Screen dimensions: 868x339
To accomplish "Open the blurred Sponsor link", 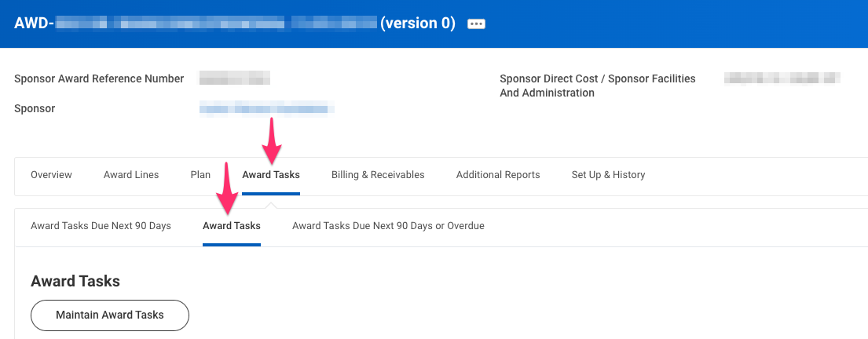I will [267, 108].
